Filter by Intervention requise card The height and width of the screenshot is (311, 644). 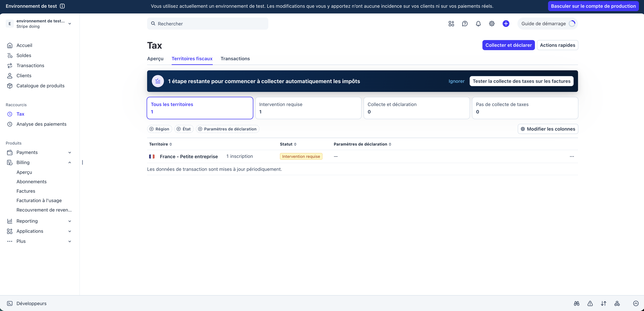[x=308, y=108]
